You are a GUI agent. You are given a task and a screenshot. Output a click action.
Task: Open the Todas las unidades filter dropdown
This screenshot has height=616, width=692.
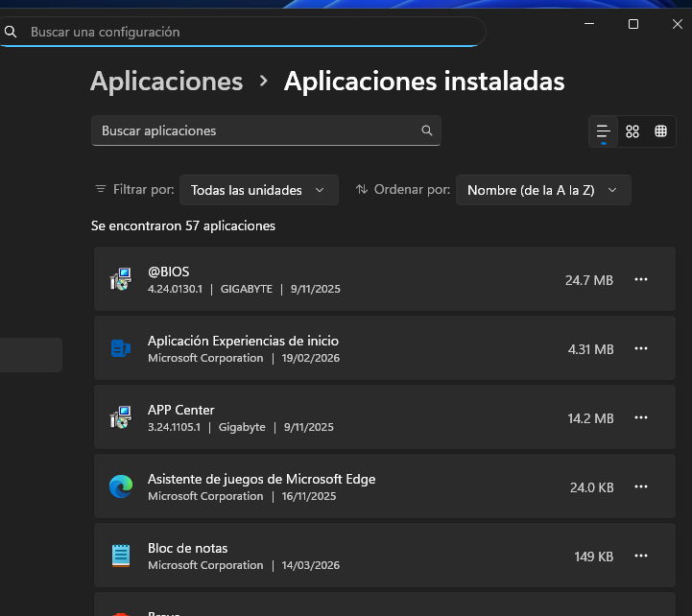coord(259,190)
